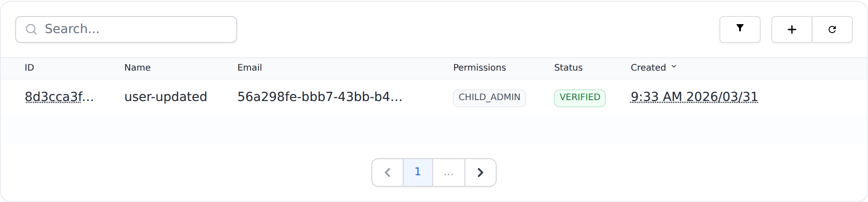The image size is (868, 202).
Task: Click the Email column header
Action: tap(249, 67)
